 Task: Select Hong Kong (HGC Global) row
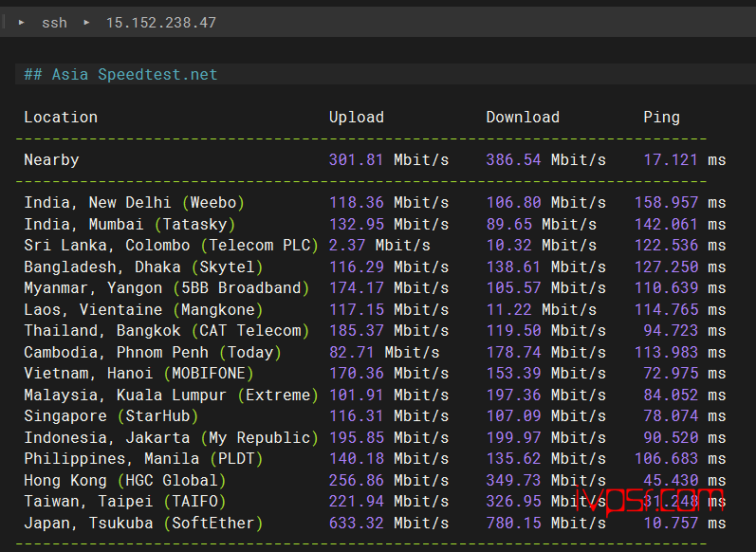tap(125, 481)
